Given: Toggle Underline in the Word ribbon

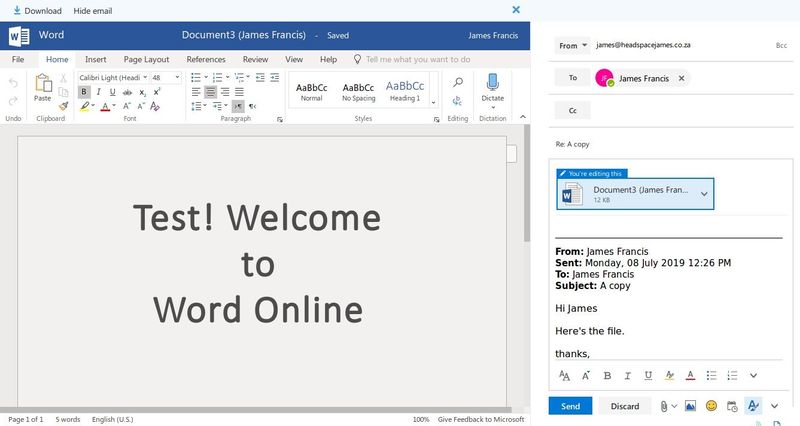Looking at the screenshot, I should click(112, 92).
